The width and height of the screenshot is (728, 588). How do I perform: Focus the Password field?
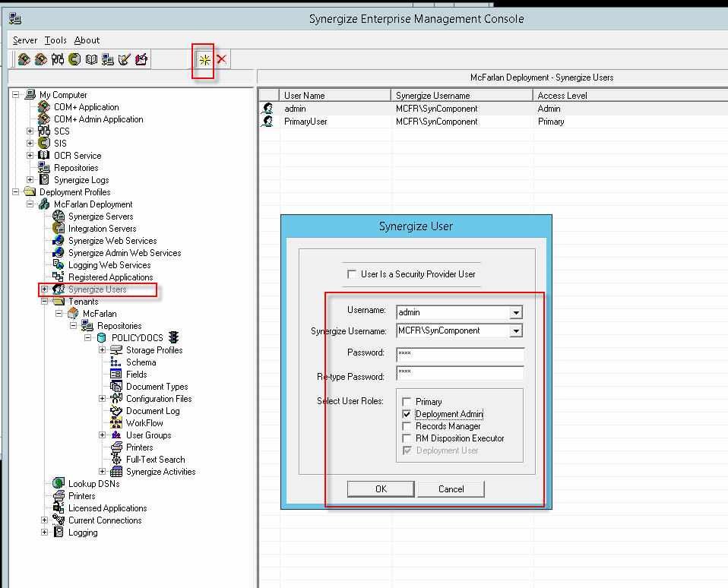[x=460, y=355]
